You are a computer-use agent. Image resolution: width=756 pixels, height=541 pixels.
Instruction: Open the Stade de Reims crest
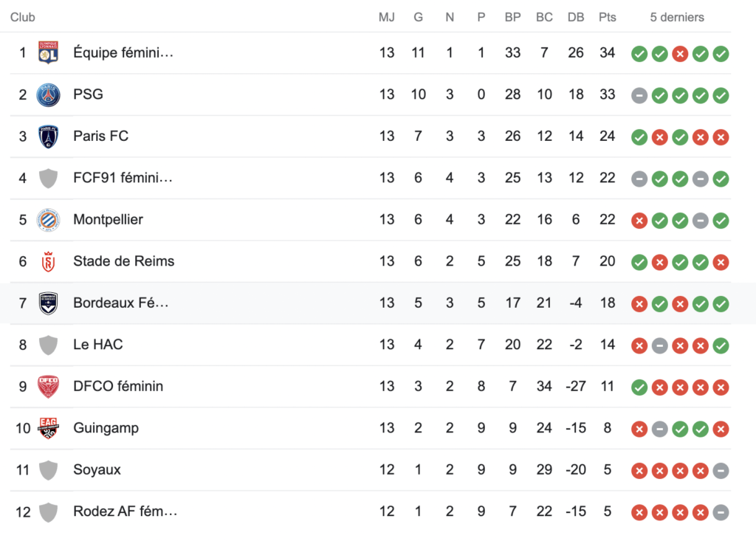click(x=48, y=261)
